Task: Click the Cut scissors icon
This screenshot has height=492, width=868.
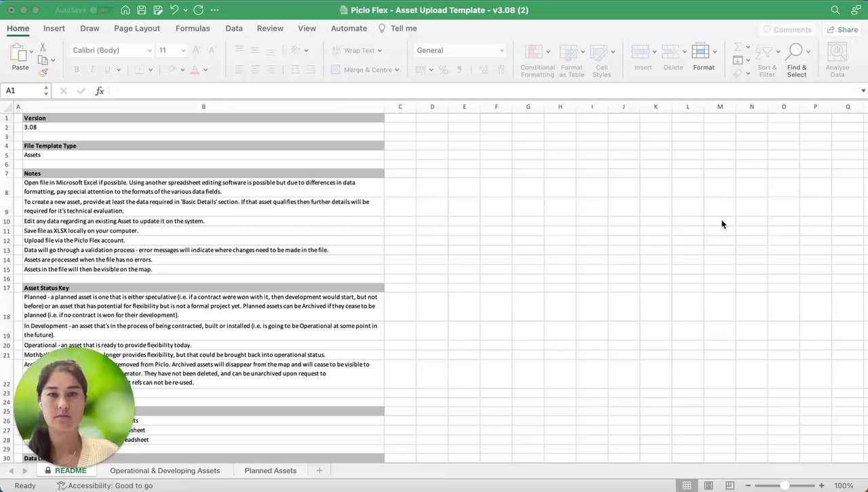Action: [43, 47]
